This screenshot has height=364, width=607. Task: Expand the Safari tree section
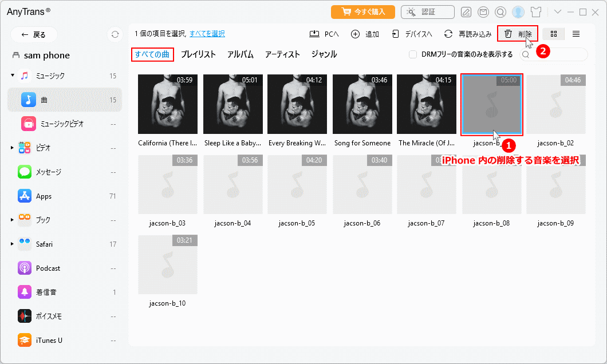click(13, 244)
